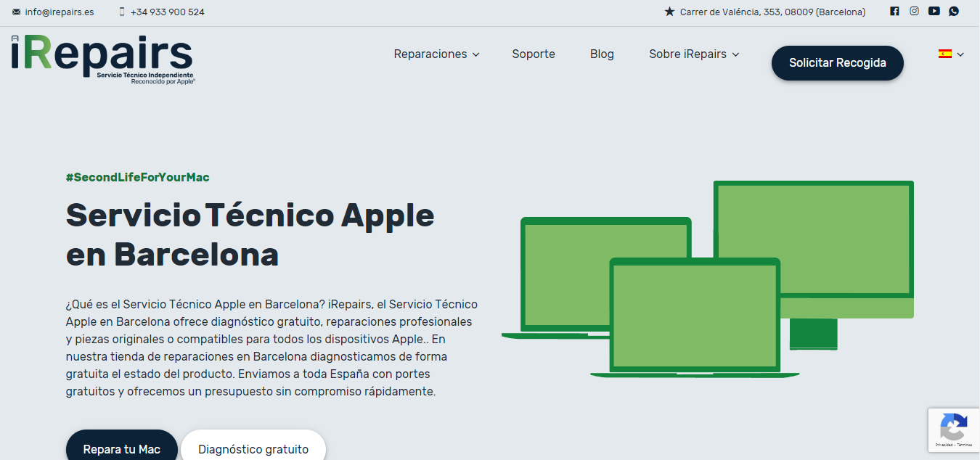Click the reCAPTCHA badge
Viewport: 980px width, 460px height.
(x=953, y=430)
